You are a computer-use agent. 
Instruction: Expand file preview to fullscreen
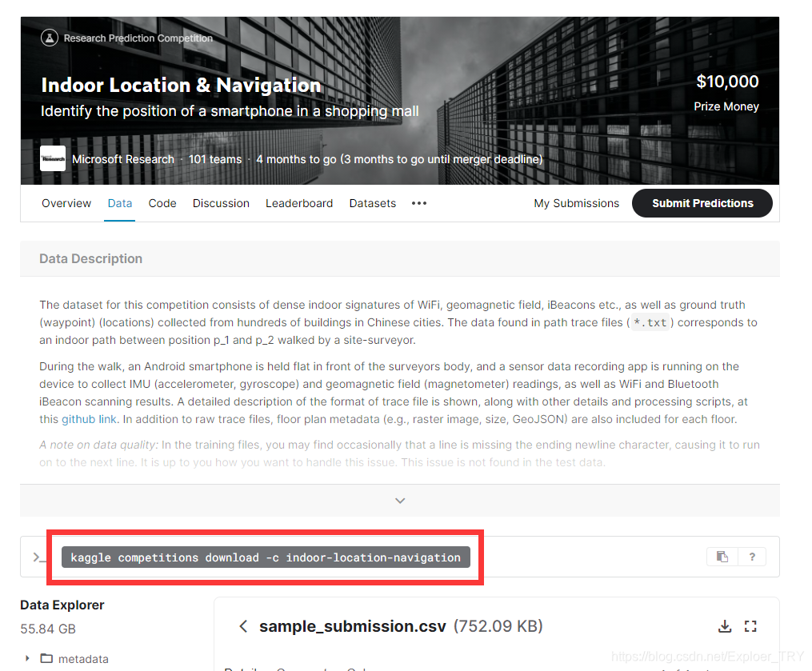pyautogui.click(x=750, y=626)
